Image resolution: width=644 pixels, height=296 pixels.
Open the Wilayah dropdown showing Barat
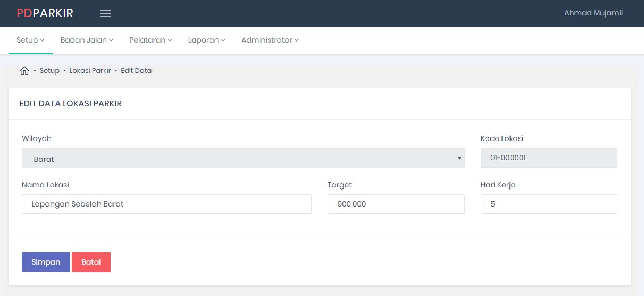point(243,159)
